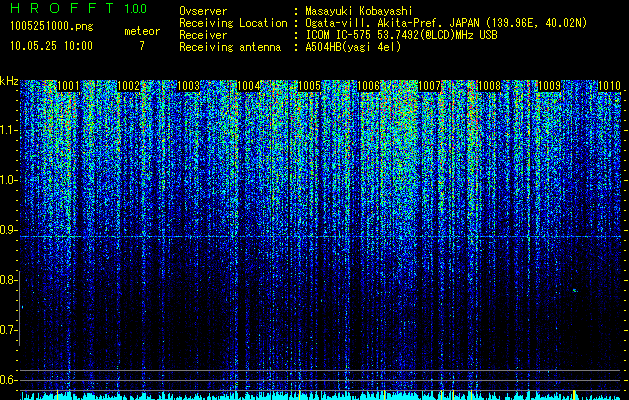Select the A504HB(yagi 4el) antenna value
629x400 pixels.
tap(353, 47)
